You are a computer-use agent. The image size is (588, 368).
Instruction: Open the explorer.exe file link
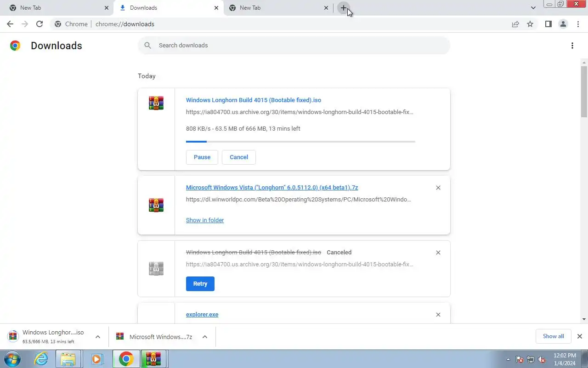202,315
